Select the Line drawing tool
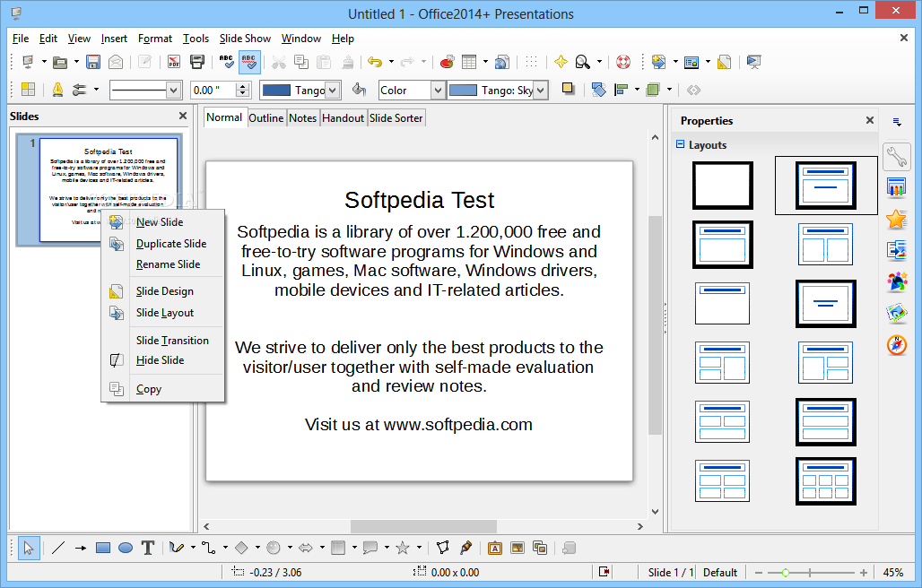 click(x=57, y=548)
